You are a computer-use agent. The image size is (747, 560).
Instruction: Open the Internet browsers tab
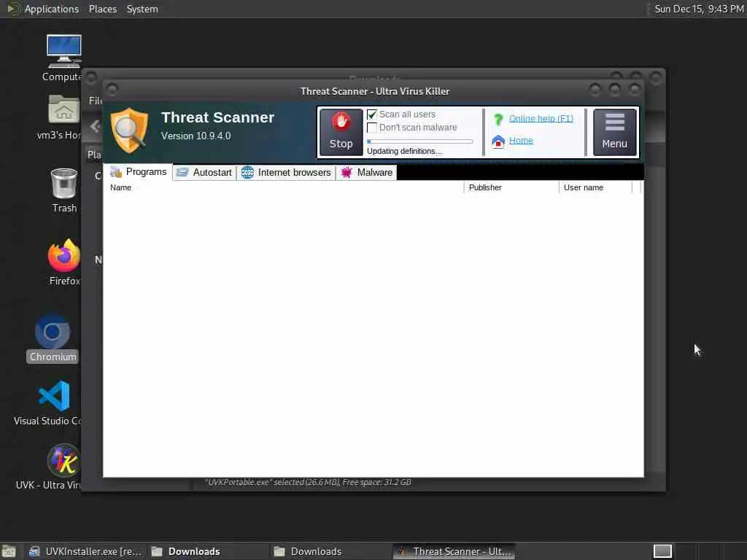pyautogui.click(x=286, y=172)
